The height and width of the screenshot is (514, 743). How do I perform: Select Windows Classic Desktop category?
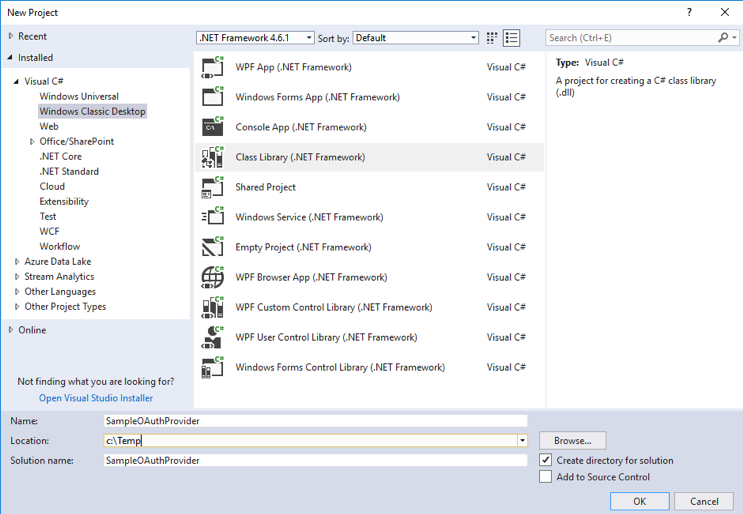[x=92, y=111]
